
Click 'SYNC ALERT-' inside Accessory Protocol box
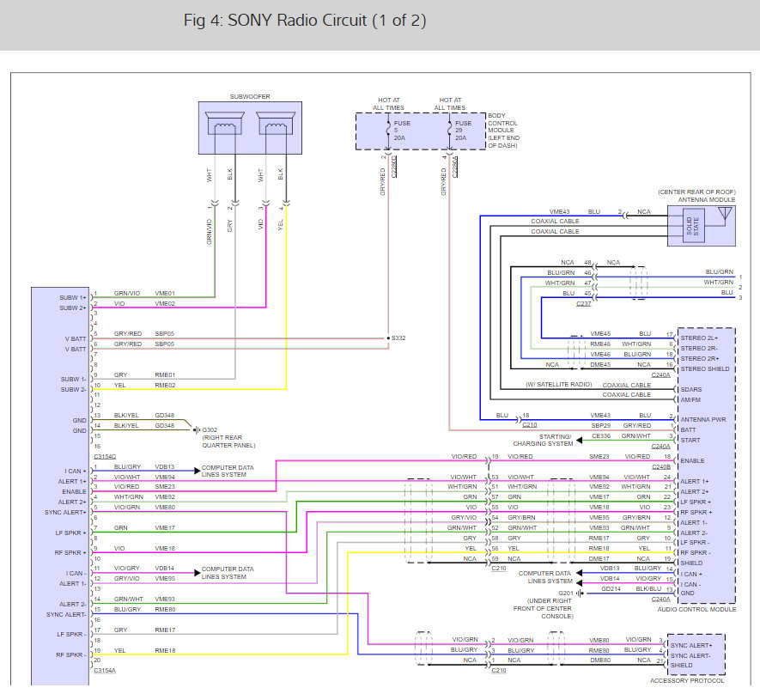(690, 655)
